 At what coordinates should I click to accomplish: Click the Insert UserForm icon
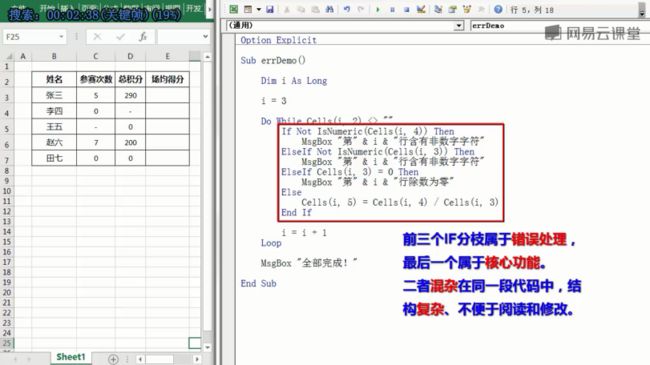[248, 9]
